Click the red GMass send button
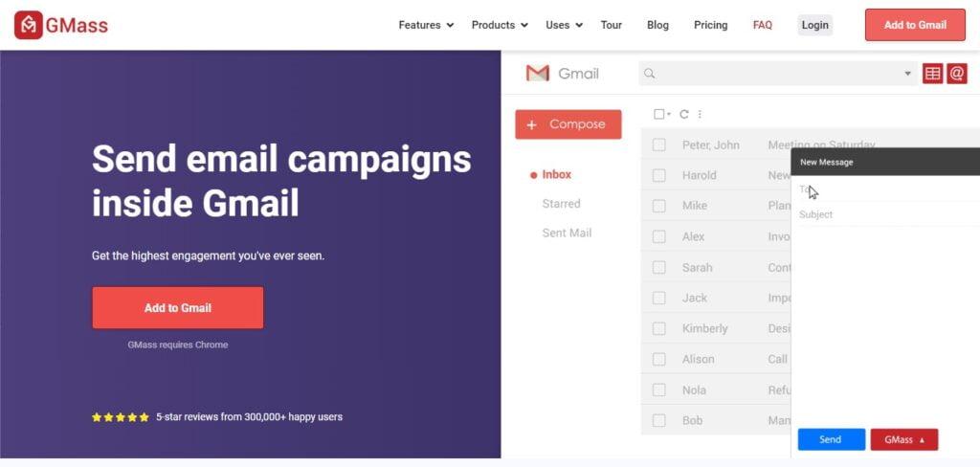This screenshot has width=980, height=467. (x=903, y=439)
